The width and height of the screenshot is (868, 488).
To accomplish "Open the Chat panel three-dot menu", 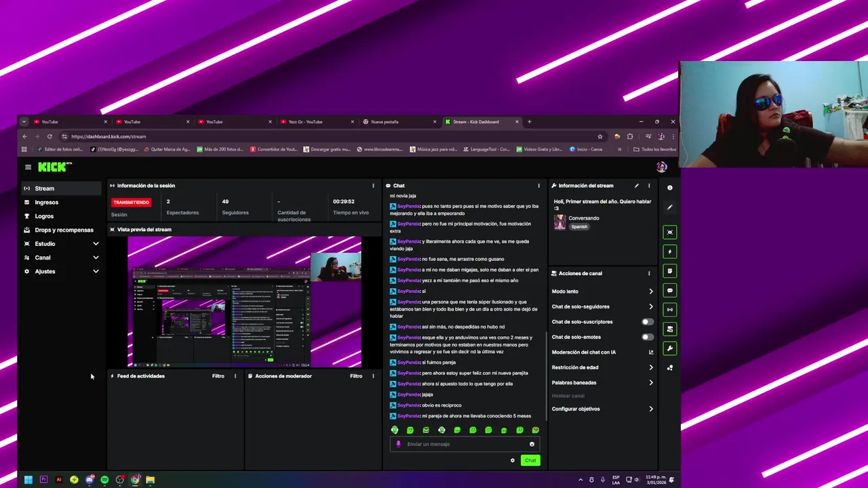I will click(539, 186).
